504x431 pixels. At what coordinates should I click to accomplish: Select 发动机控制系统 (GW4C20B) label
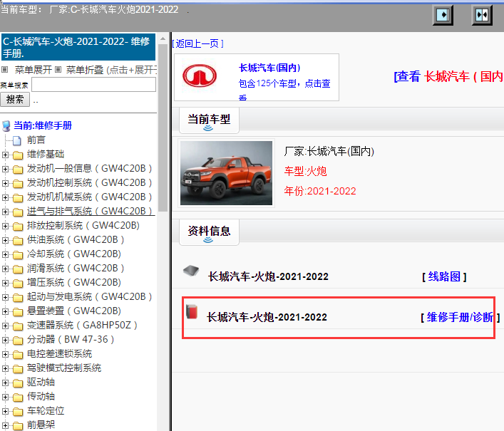(x=89, y=183)
